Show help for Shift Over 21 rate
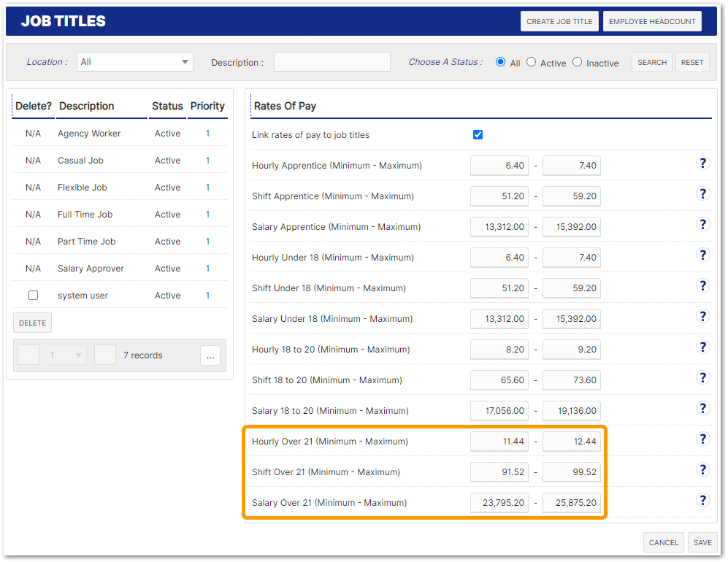Image resolution: width=728 pixels, height=562 pixels. (702, 469)
